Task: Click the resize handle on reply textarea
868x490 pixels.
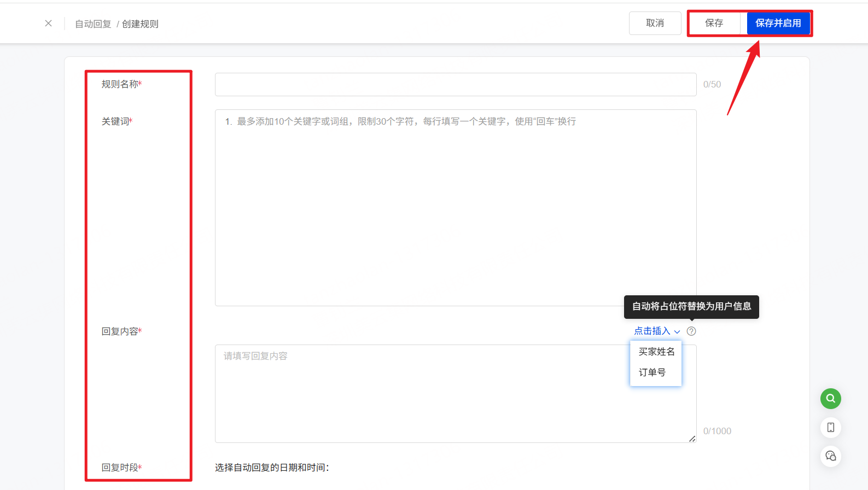Action: coord(692,439)
